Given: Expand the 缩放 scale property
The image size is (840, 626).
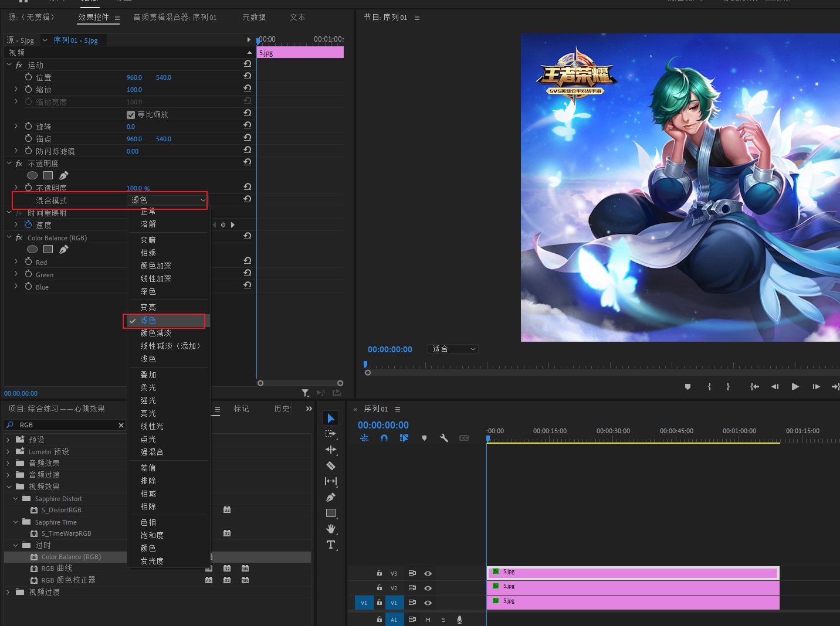Looking at the screenshot, I should pos(16,89).
